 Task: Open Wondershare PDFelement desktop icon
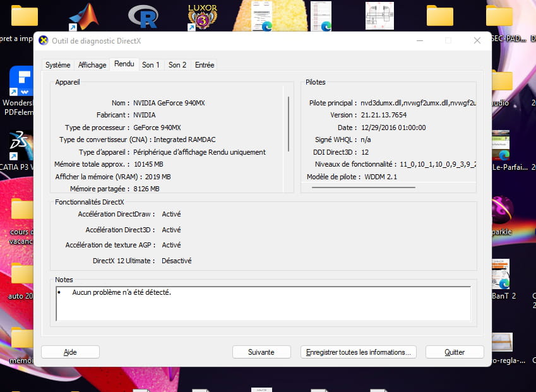click(21, 83)
